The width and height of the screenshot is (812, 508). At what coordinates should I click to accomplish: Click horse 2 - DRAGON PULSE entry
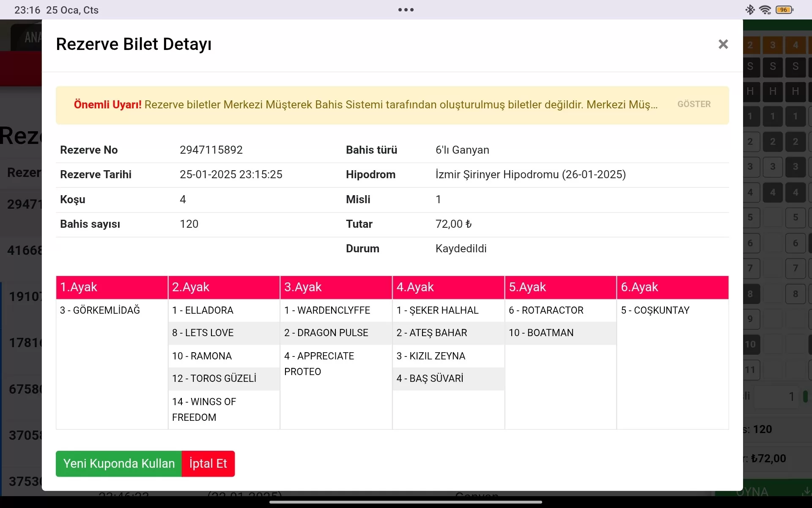point(326,333)
